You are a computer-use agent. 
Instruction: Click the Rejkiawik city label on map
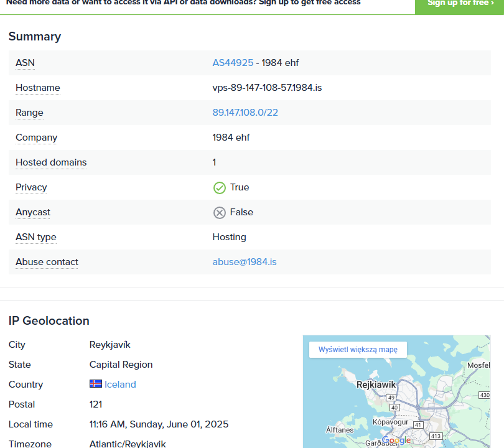(376, 385)
